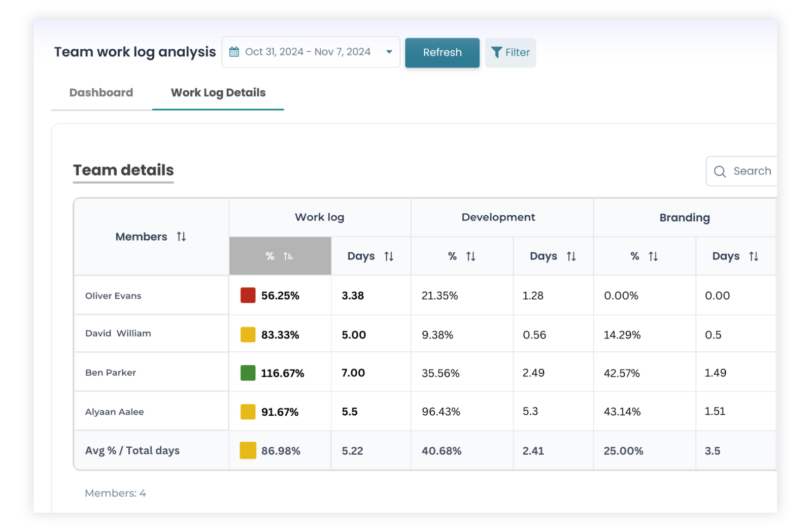Sort Work log Days column
Image resolution: width=812 pixels, height=532 pixels.
(x=389, y=256)
